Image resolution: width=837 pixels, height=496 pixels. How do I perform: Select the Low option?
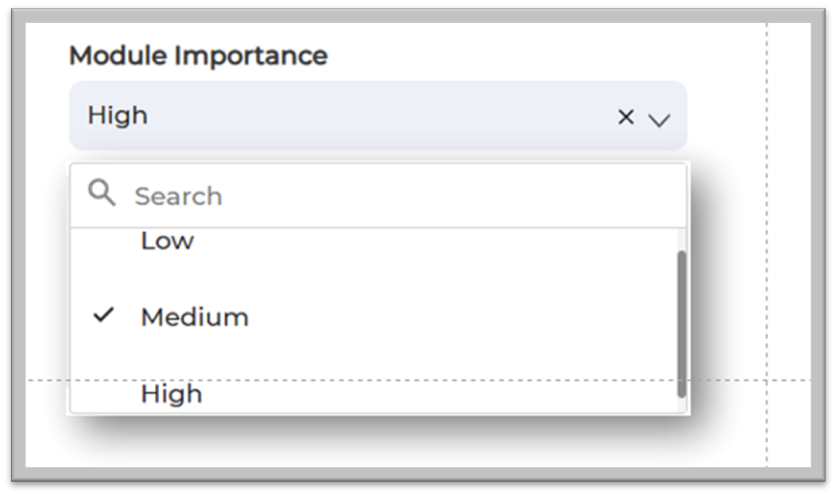pyautogui.click(x=167, y=241)
